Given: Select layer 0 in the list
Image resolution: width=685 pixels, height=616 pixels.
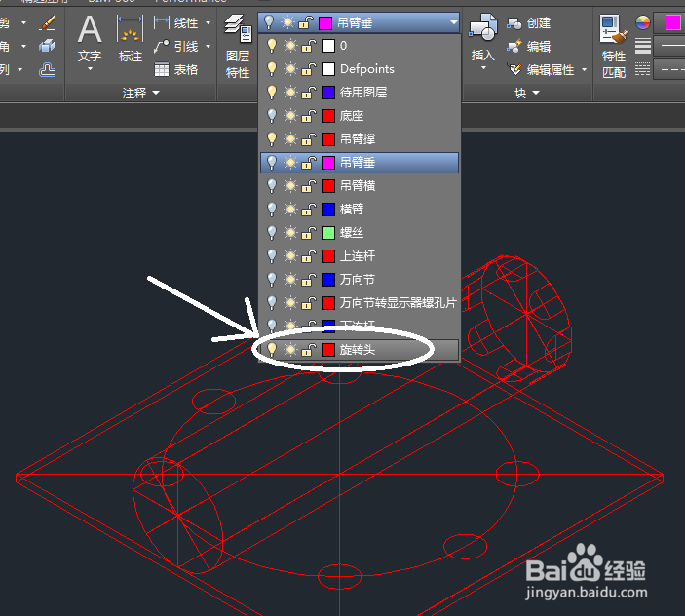Looking at the screenshot, I should point(360,46).
